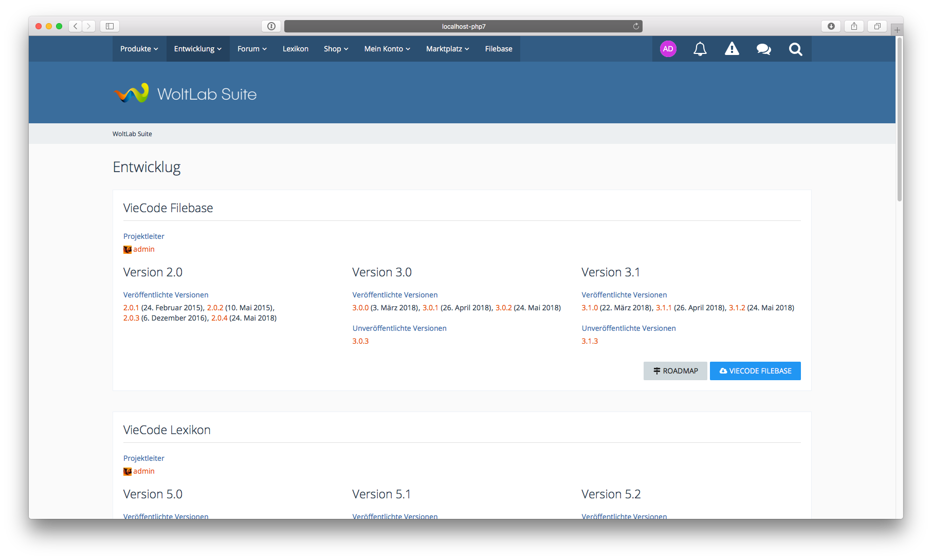The image size is (932, 560).
Task: Click the Safari share icon
Action: click(854, 26)
